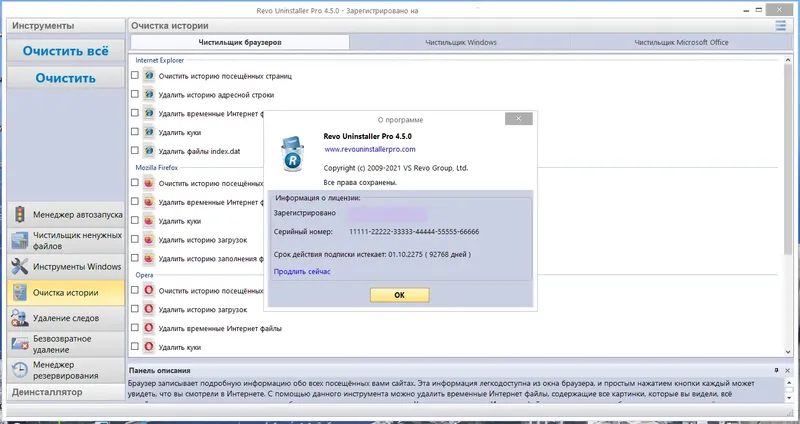This screenshot has height=424, width=800.
Task: Open Инструменты Windows tool
Action: (x=66, y=267)
